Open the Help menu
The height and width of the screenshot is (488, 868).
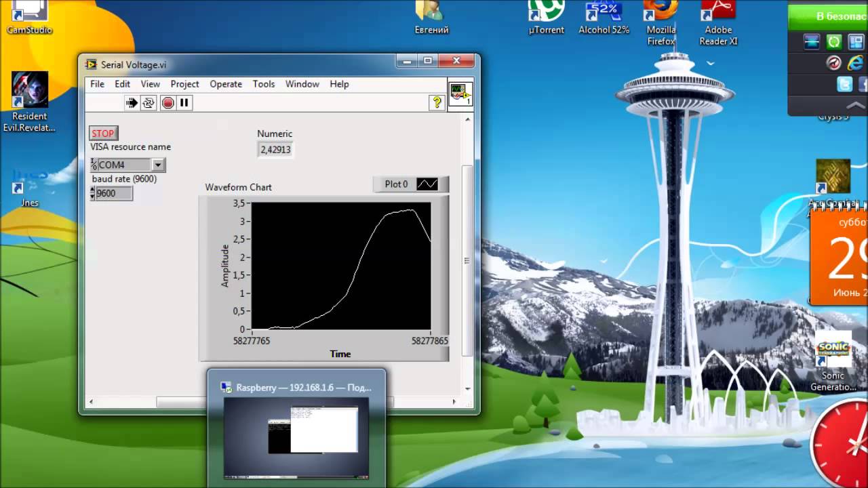tap(339, 84)
